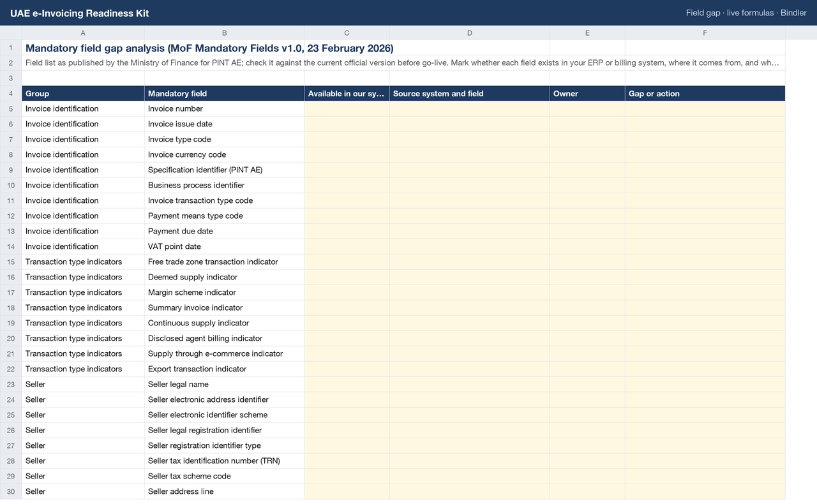Click the 'Field list as published' note cell
Image resolution: width=817 pixels, height=504 pixels.
coord(403,63)
